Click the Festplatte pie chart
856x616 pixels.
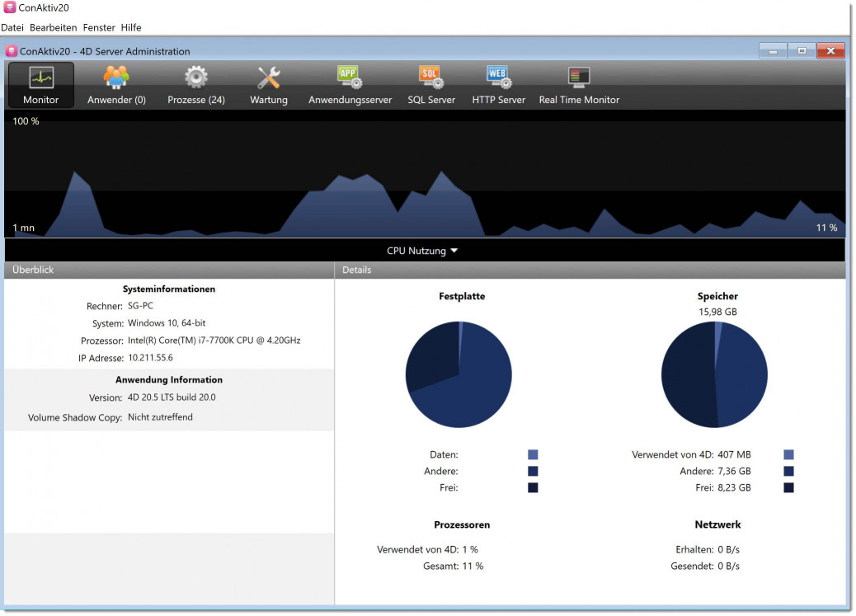point(459,374)
